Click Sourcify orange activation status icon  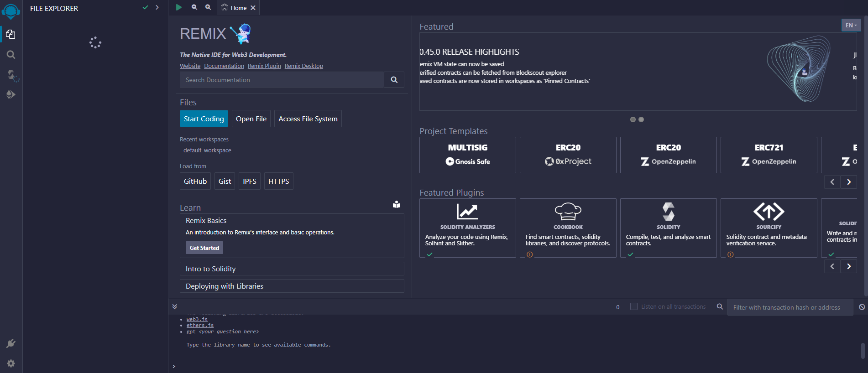click(x=731, y=254)
